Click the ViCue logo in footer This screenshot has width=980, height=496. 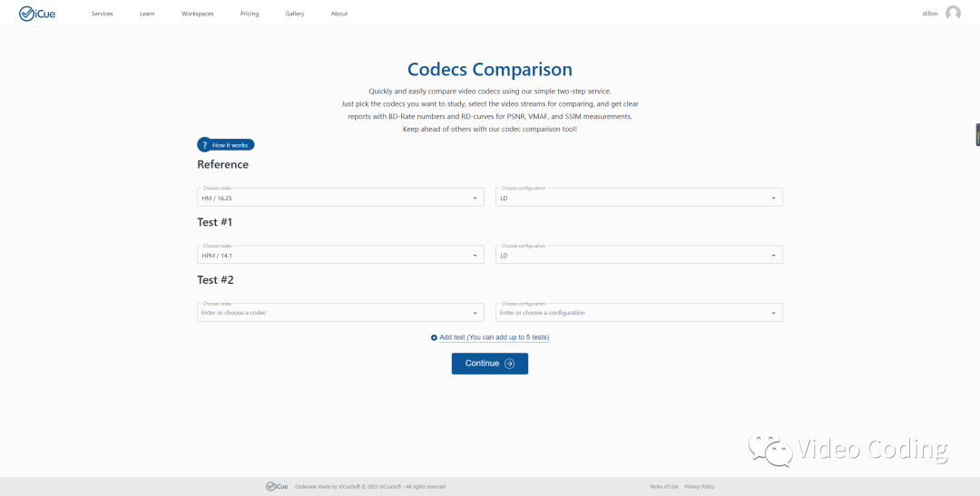point(277,487)
